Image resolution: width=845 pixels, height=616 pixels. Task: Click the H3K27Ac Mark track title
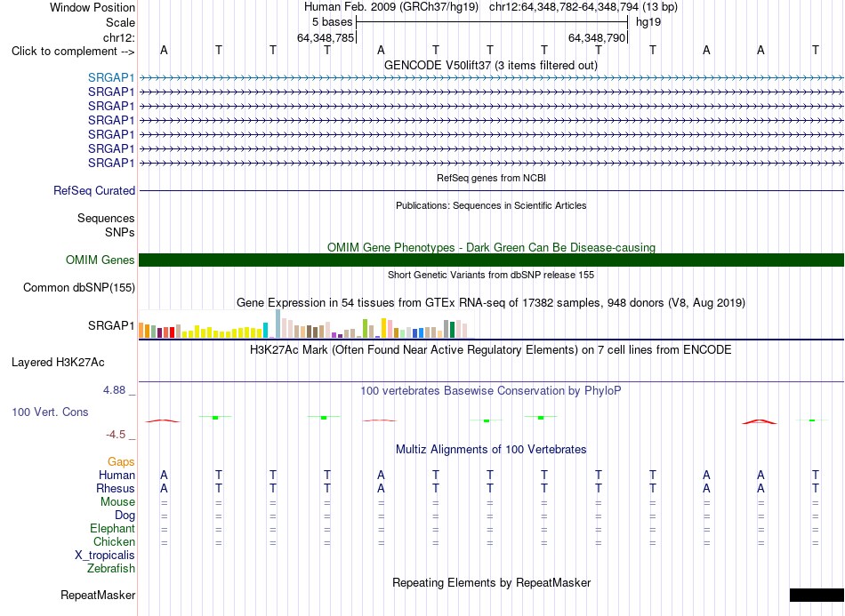coord(491,350)
